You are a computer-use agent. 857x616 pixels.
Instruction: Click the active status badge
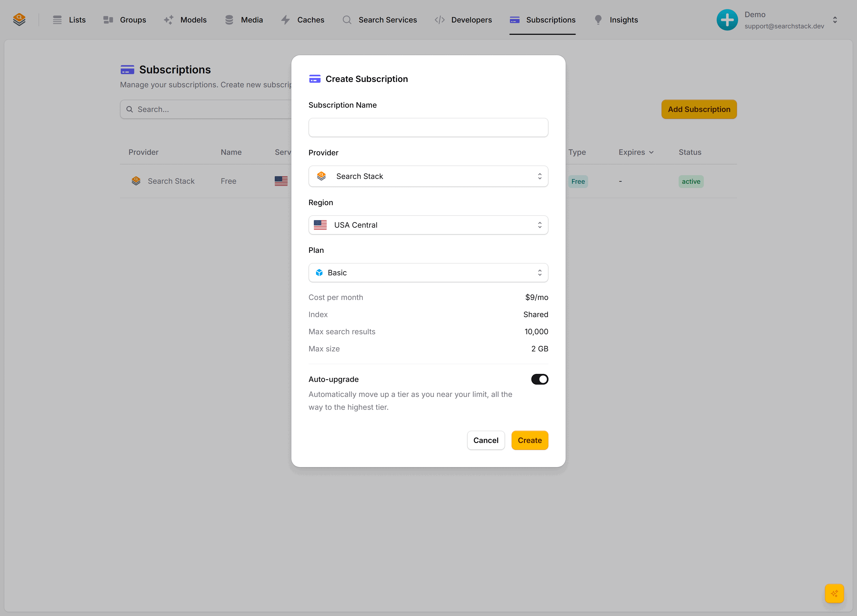691,181
